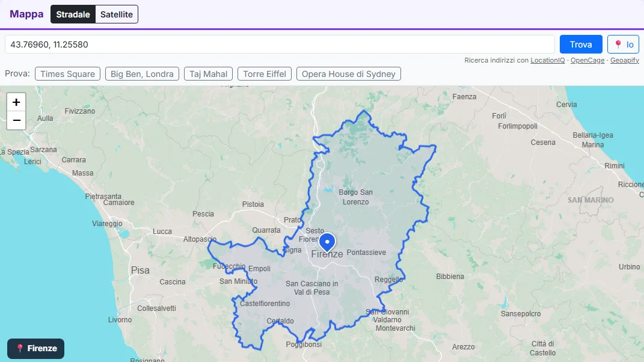Click the Cesena map label
Screen dimensions: 644x362
[x=543, y=142]
